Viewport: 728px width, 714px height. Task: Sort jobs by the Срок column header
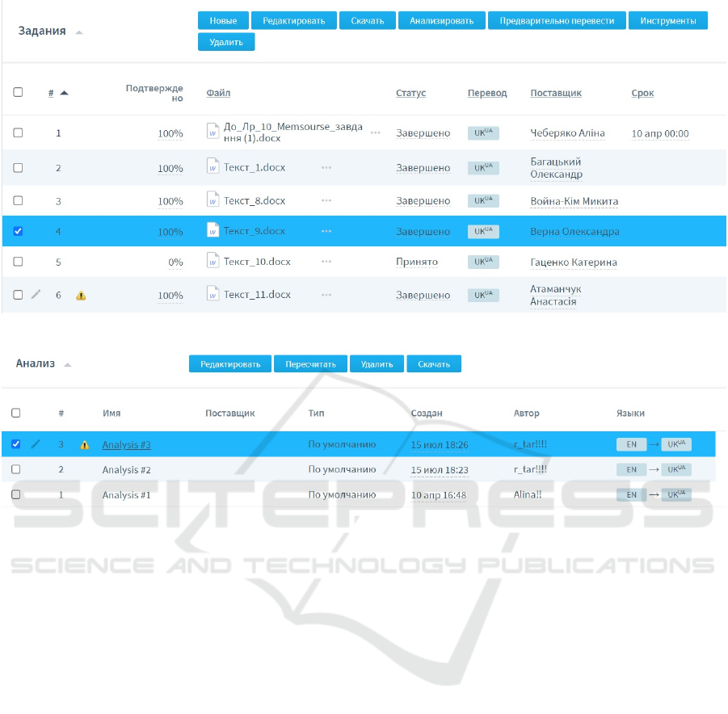(642, 93)
